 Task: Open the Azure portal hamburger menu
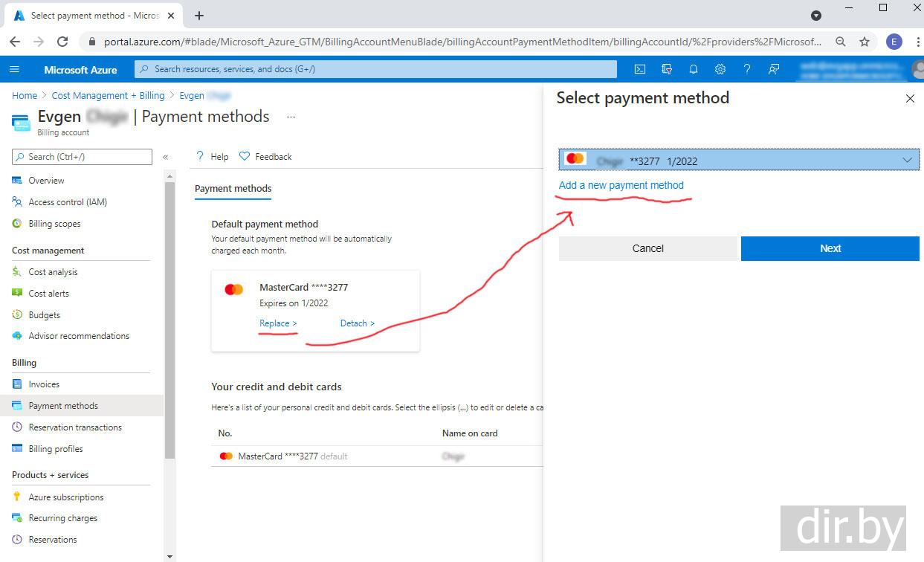click(14, 69)
